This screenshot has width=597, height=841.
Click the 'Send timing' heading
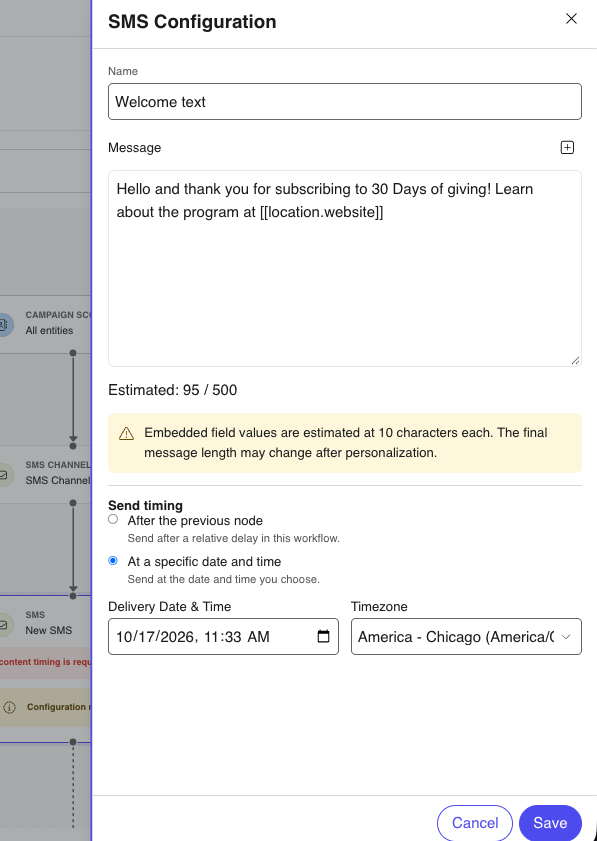pos(145,505)
